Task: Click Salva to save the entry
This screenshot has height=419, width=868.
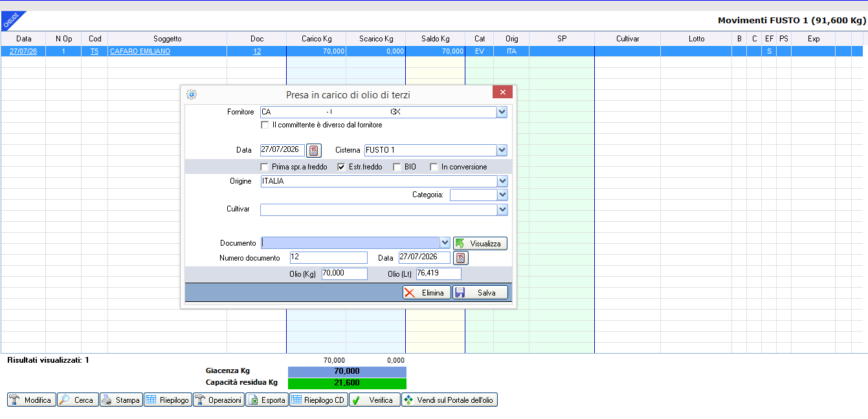Action: click(480, 293)
